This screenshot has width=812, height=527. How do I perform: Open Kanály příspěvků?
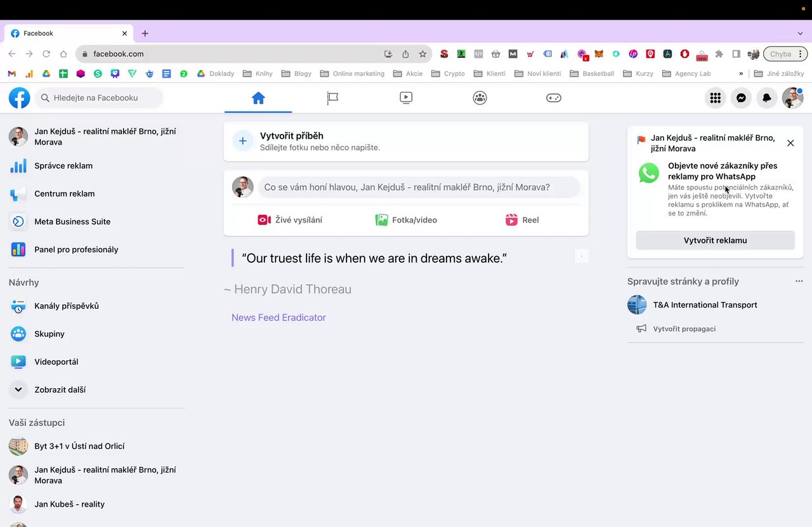(96, 306)
